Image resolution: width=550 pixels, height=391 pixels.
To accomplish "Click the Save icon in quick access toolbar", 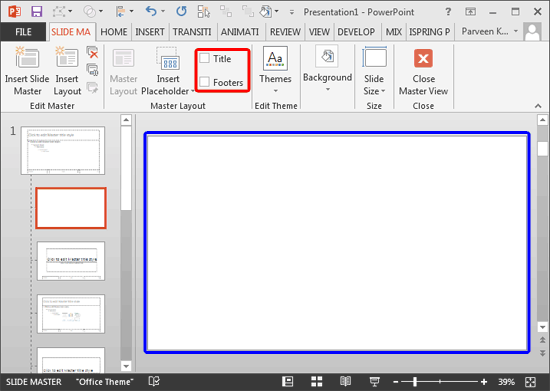I will tap(36, 12).
